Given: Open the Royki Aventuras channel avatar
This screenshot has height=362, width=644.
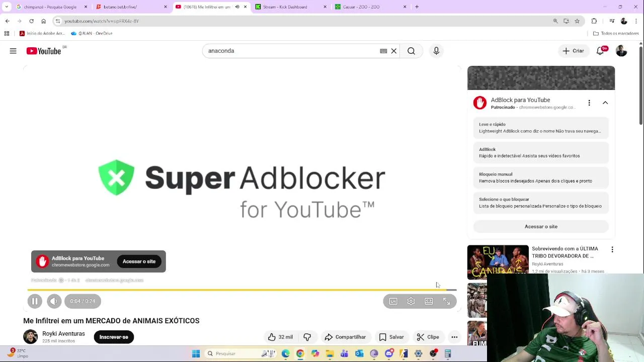Looking at the screenshot, I should (x=30, y=337).
